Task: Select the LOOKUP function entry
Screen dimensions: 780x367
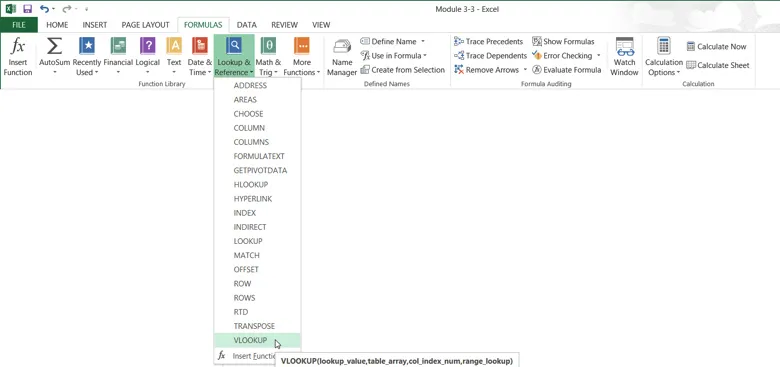Action: coord(257,241)
